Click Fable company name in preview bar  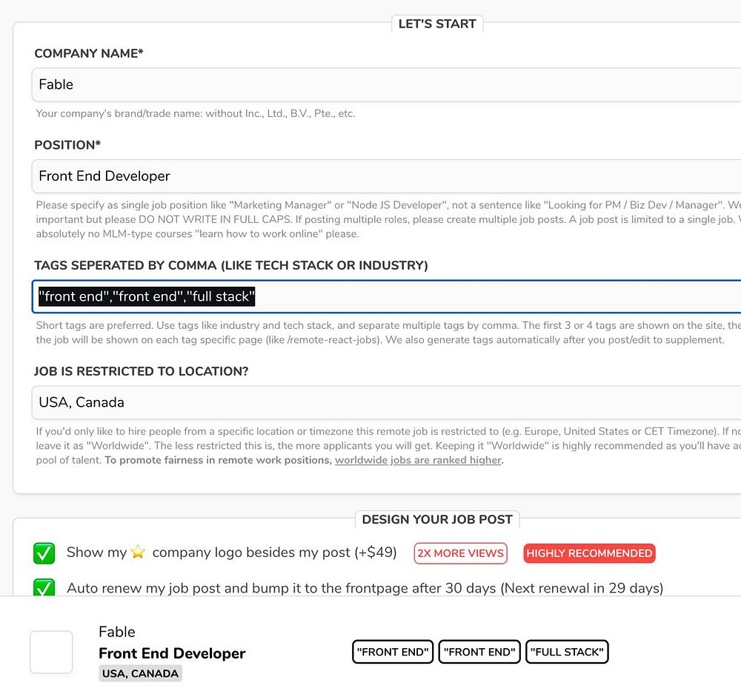117,632
